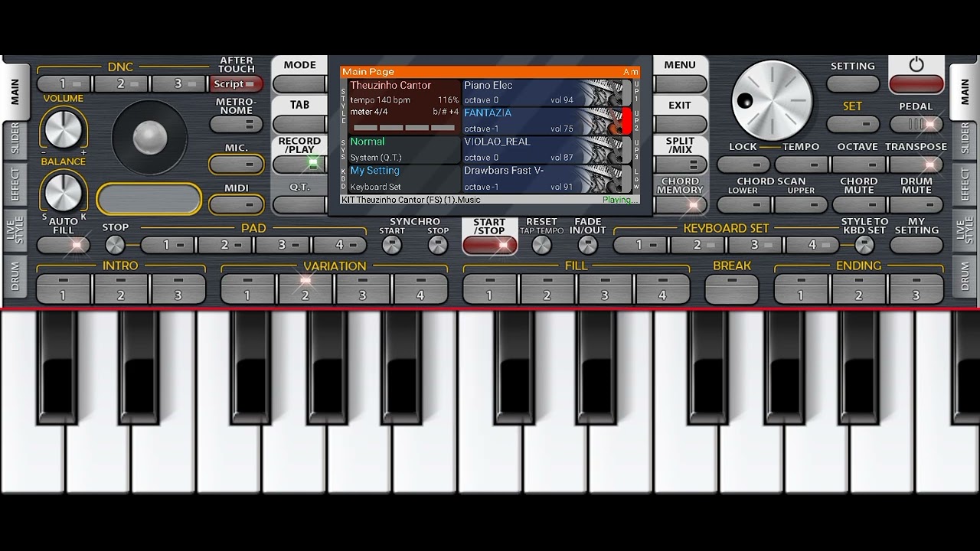
Task: Select Theuzinho Cantor style cell
Action: [404, 107]
